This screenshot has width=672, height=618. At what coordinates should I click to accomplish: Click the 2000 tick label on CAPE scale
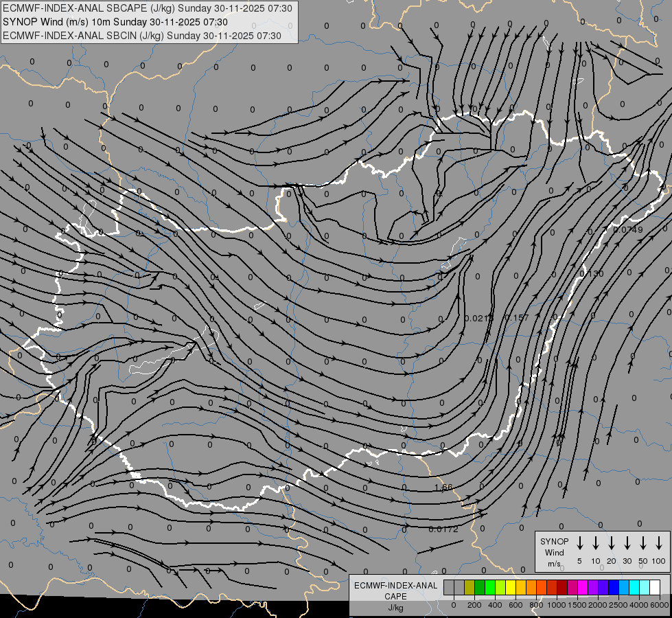(597, 605)
